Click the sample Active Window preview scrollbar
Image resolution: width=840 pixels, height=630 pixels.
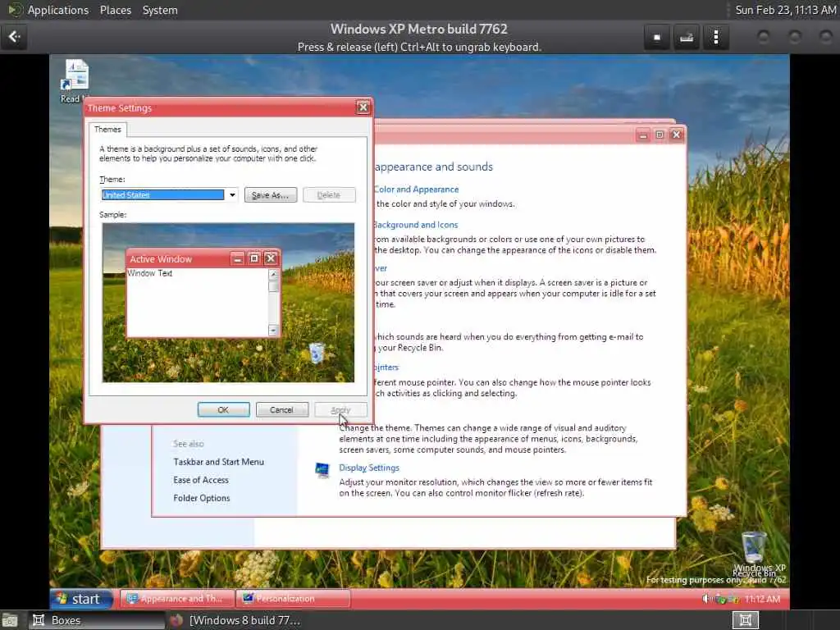pyautogui.click(x=273, y=302)
